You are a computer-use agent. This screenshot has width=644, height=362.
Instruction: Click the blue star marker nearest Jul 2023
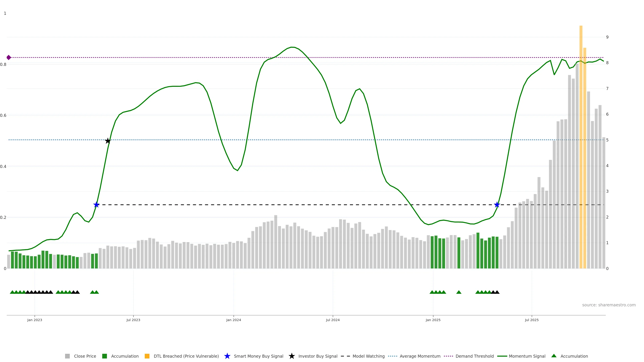[x=96, y=205]
